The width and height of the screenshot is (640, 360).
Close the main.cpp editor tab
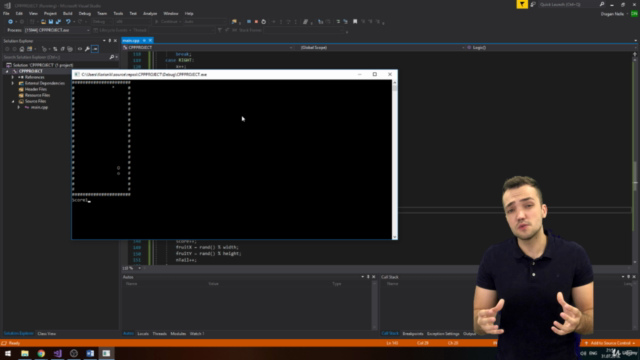tap(150, 40)
